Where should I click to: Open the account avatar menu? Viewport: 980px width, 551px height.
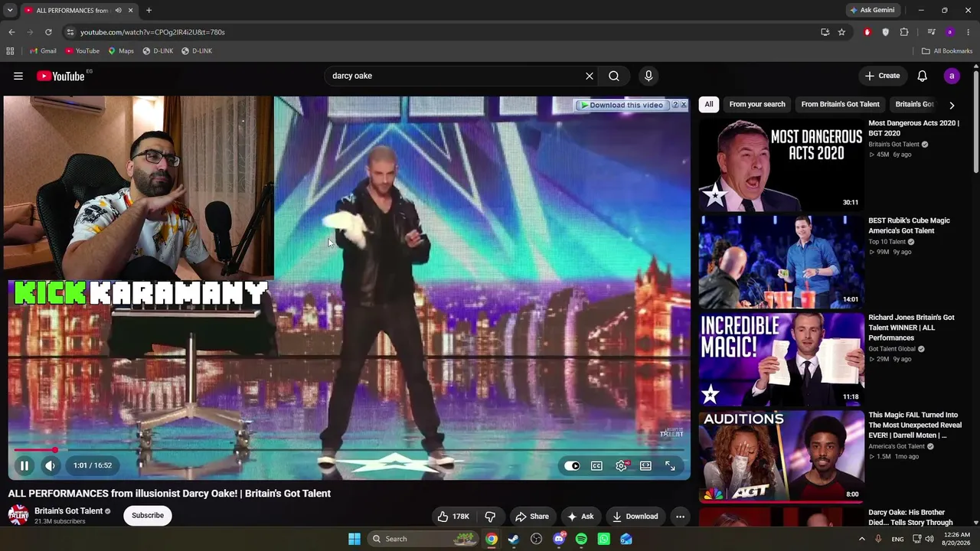[x=952, y=76]
